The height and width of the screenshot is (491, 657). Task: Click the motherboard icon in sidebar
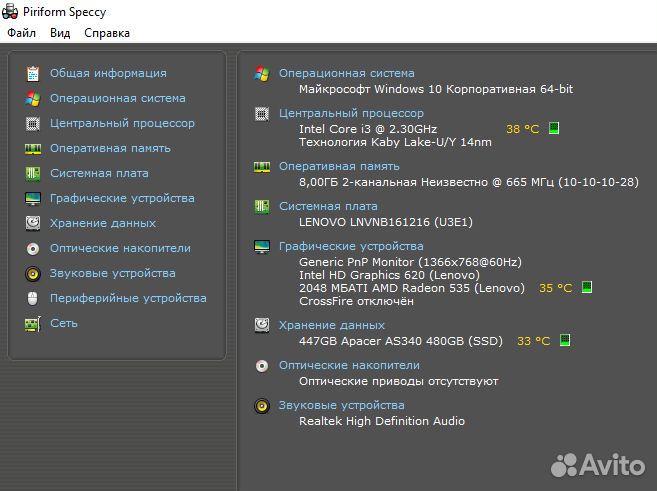33,173
